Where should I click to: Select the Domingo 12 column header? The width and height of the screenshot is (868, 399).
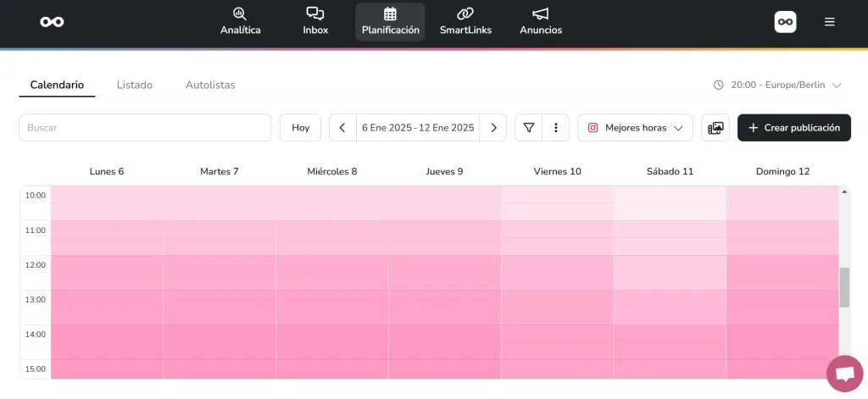(782, 171)
